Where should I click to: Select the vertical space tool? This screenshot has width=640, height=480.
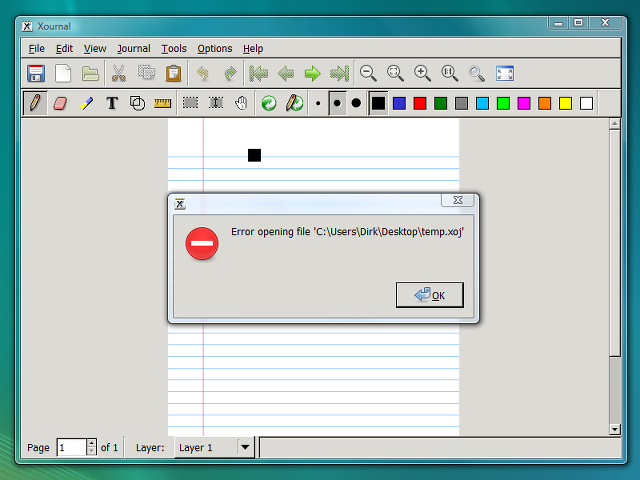tap(216, 103)
